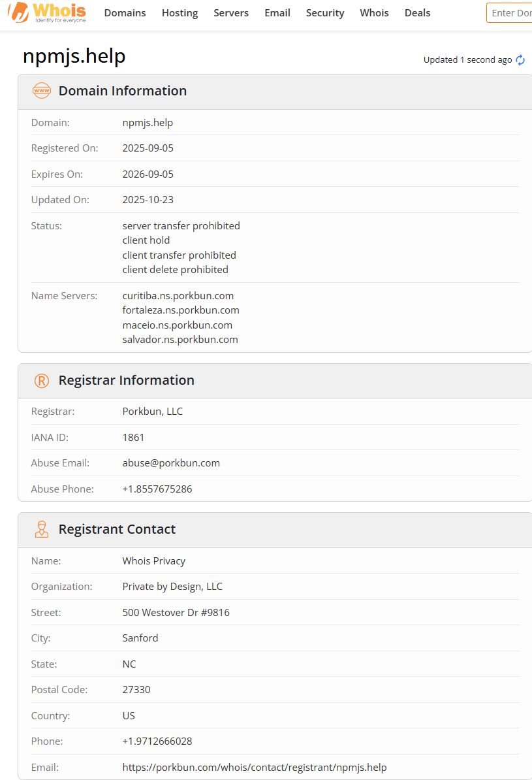Click the abuse@porkbun.com email address
Image resolution: width=532 pixels, height=780 pixels.
point(171,463)
